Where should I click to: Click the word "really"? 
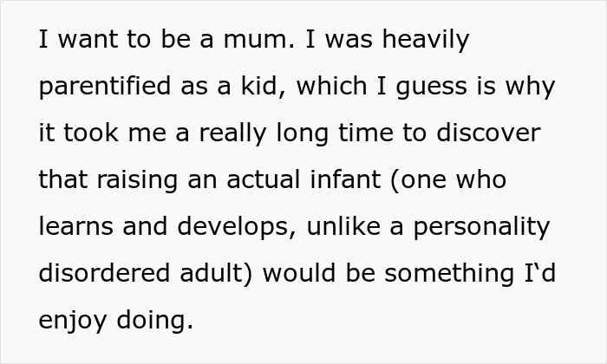232,133
